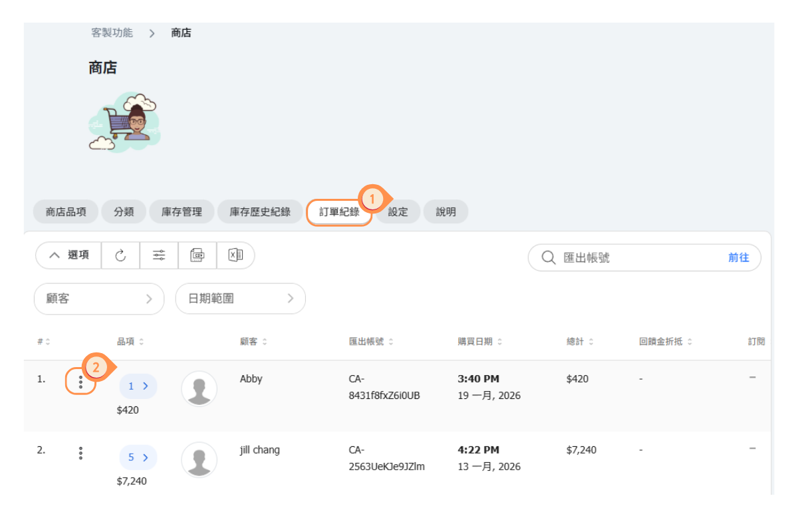Open three-dot menu for Abby's order
Screen dimensions: 798x532
pyautogui.click(x=80, y=382)
